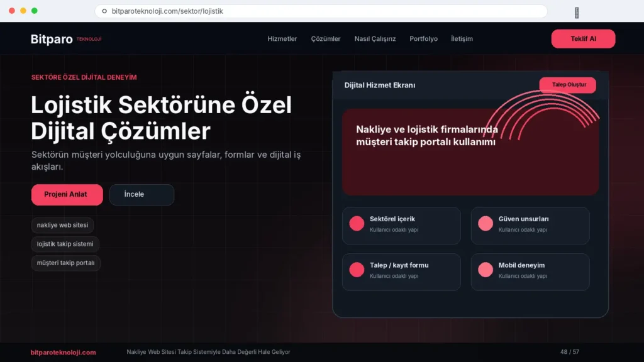Click the Projeni Anlat button
Image resolution: width=644 pixels, height=362 pixels.
click(67, 195)
